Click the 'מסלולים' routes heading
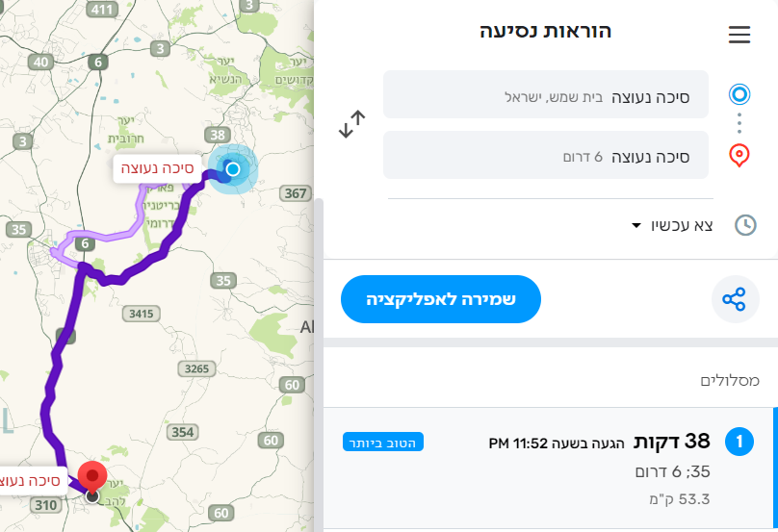778x532 pixels. coord(729,381)
